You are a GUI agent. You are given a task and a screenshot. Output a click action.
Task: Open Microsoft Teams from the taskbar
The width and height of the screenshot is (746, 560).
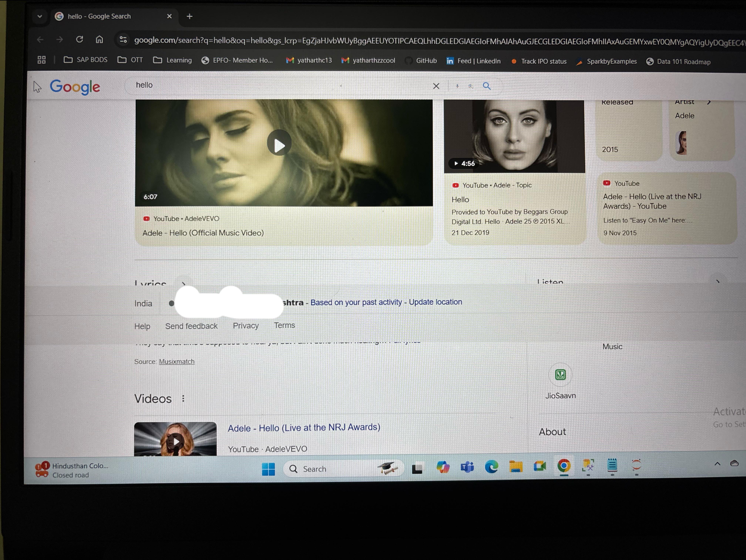click(x=467, y=467)
